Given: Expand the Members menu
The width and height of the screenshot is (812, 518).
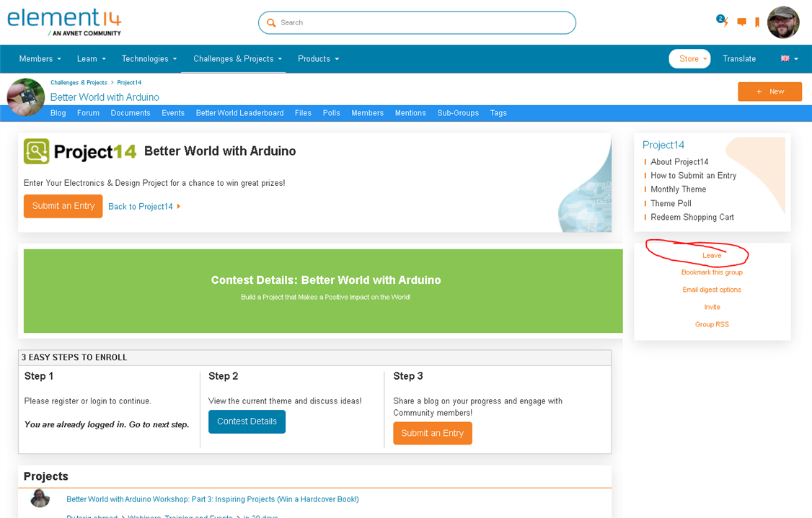Looking at the screenshot, I should click(40, 59).
